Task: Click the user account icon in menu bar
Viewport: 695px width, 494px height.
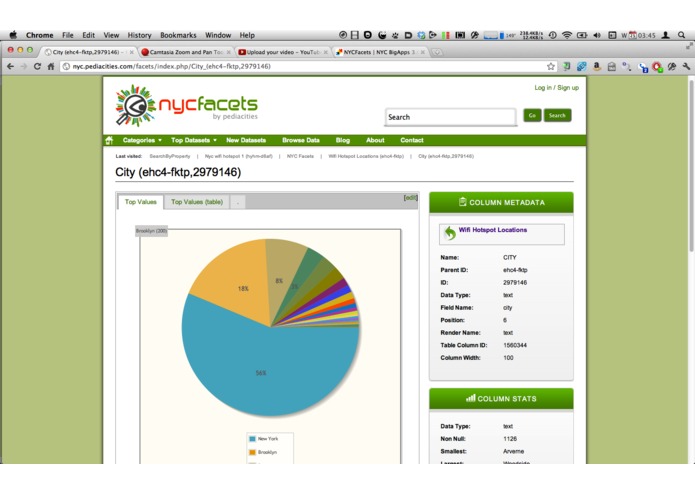Action: (x=665, y=35)
